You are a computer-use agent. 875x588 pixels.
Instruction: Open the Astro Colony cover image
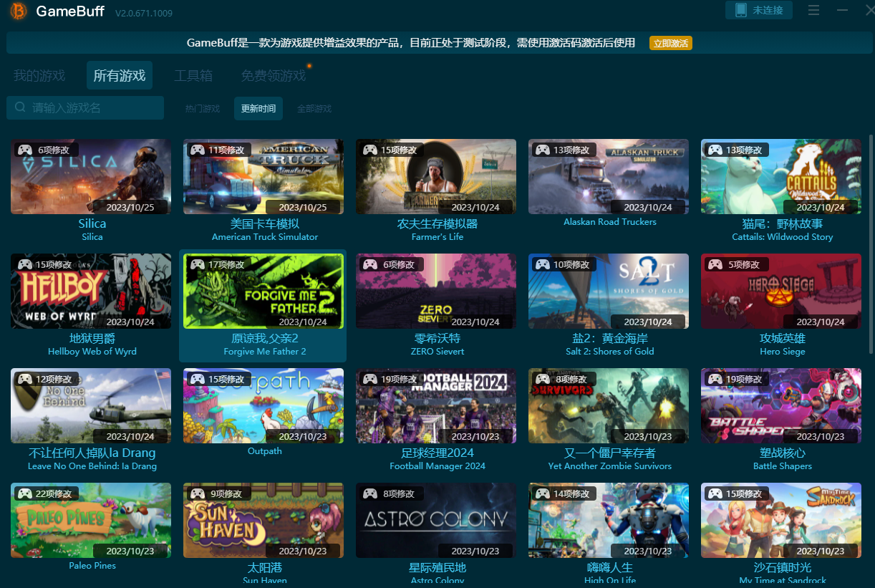click(x=436, y=520)
